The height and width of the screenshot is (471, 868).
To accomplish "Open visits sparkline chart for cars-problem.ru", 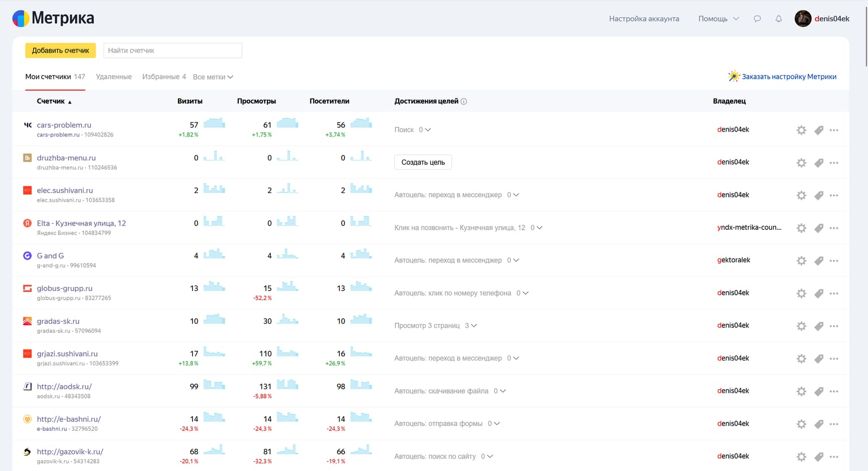I will pos(214,123).
